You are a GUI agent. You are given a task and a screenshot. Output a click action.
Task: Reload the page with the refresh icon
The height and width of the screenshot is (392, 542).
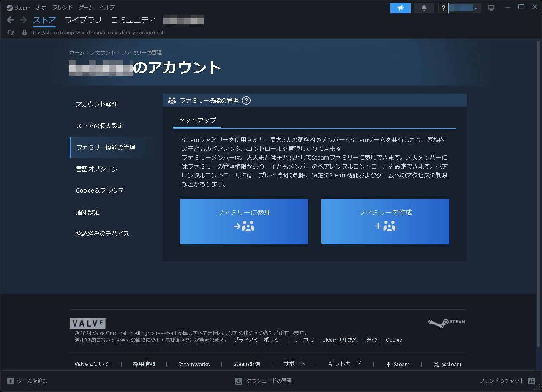tap(10, 33)
